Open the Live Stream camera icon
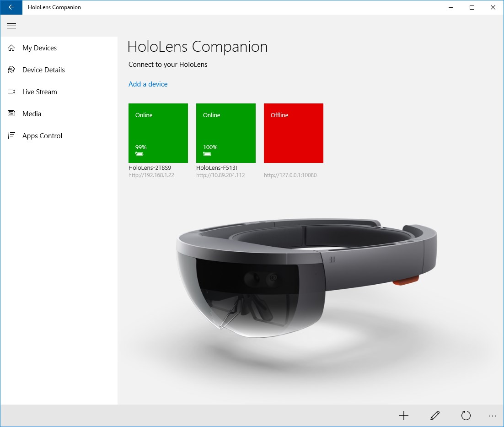 (11, 92)
